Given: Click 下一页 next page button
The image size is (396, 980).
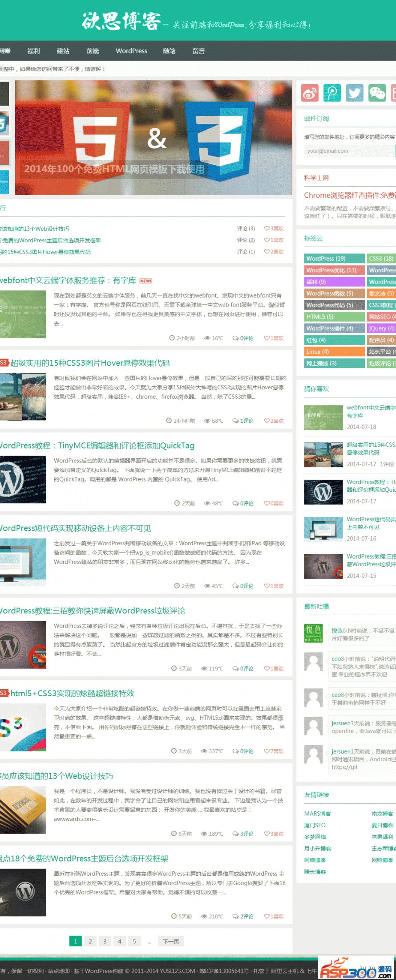Looking at the screenshot, I should click(171, 941).
